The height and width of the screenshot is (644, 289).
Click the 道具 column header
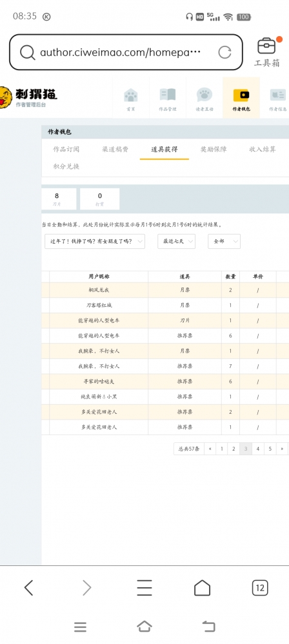(x=185, y=277)
